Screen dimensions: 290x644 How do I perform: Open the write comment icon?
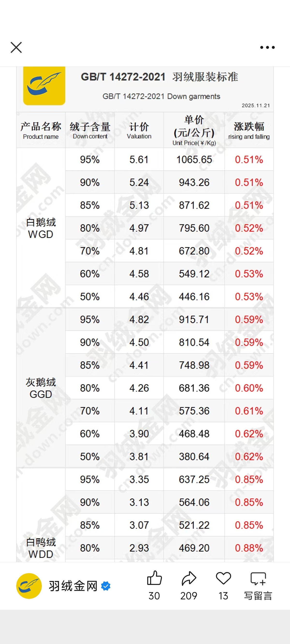coord(258,579)
